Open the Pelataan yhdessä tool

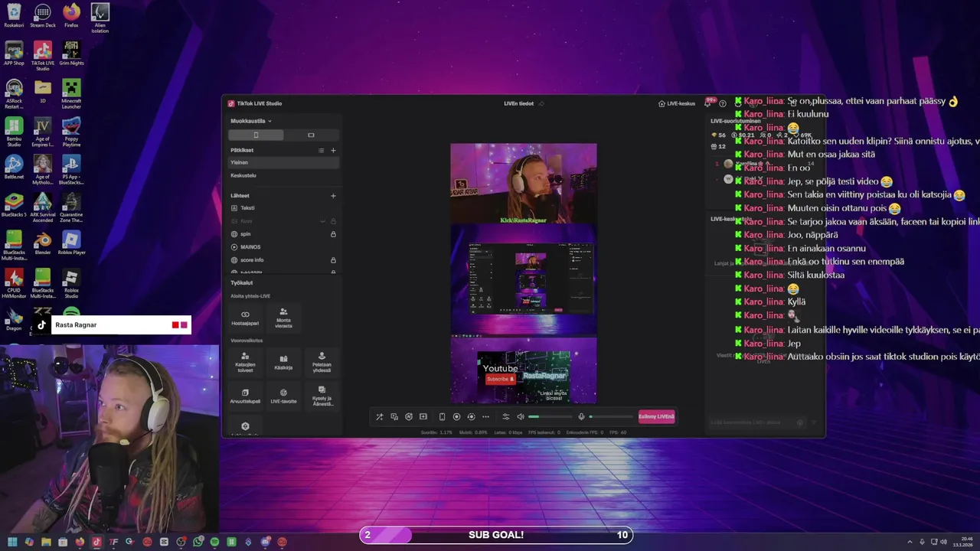point(322,363)
